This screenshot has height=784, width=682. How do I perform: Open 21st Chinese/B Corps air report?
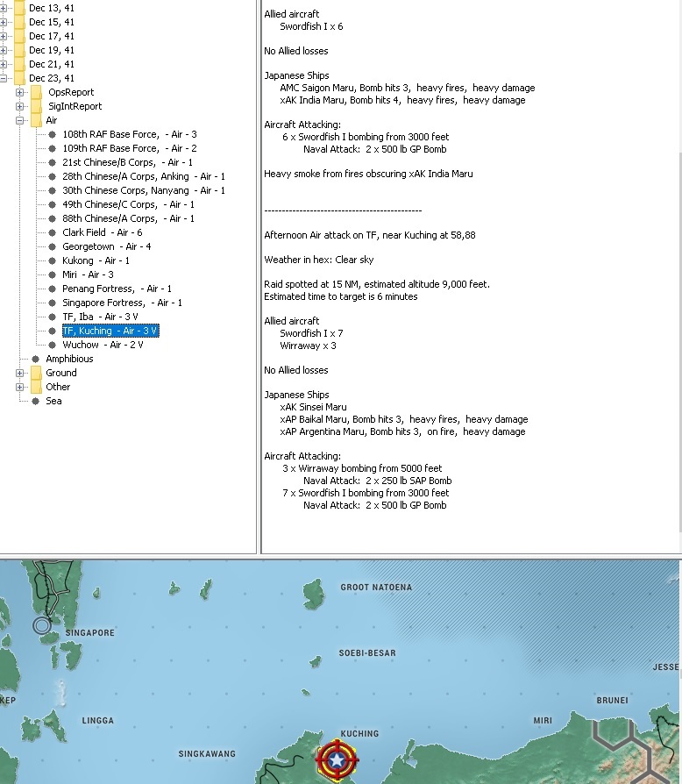coord(127,162)
